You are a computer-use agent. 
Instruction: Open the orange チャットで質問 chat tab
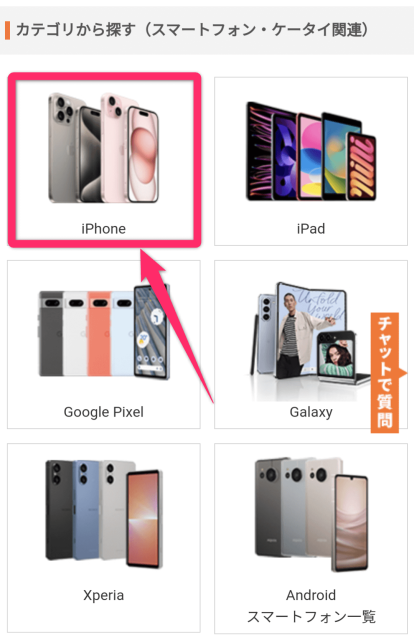tap(385, 372)
